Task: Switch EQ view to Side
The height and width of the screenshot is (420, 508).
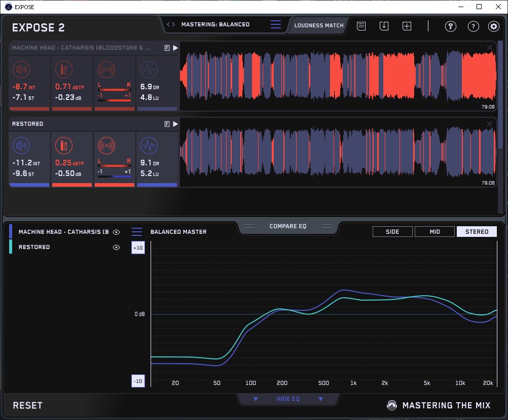Action: [392, 232]
